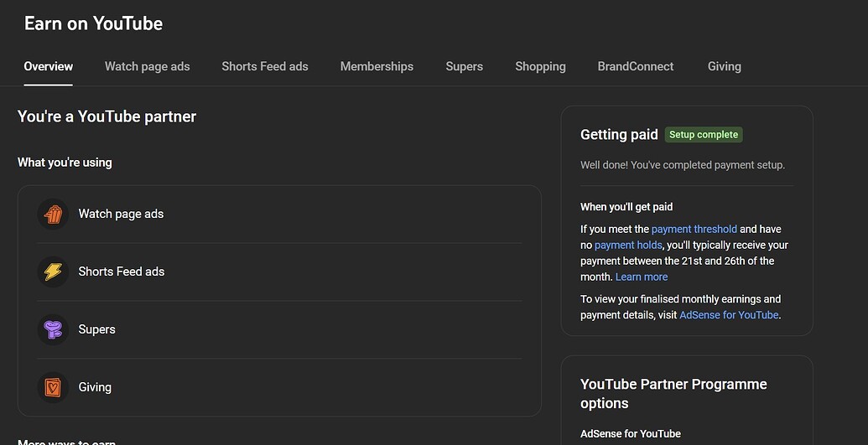Visit the AdSense for YouTube link

tap(729, 315)
